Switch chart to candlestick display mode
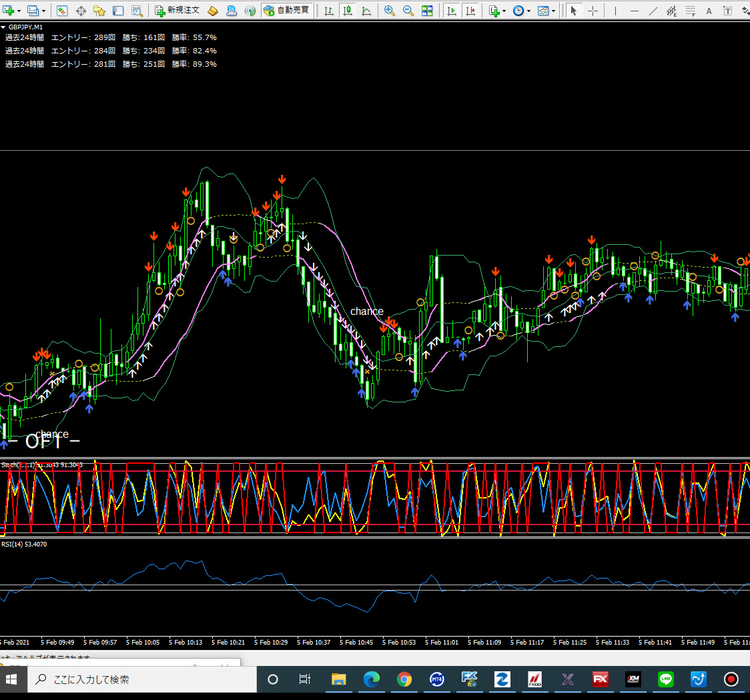This screenshot has height=700, width=750. click(348, 11)
